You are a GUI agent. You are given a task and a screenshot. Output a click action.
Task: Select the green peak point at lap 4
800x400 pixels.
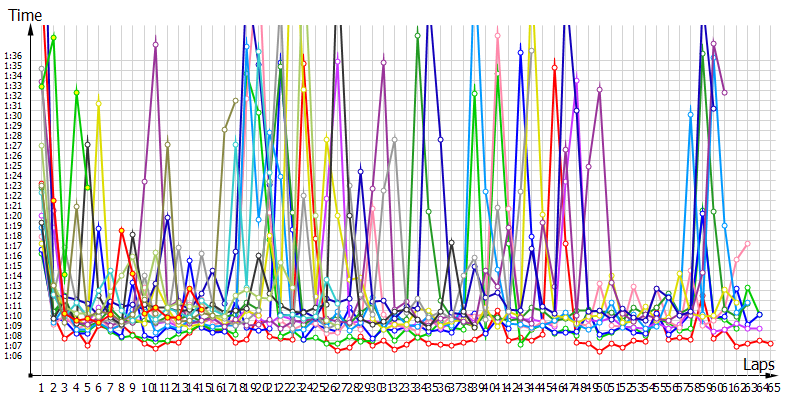tap(76, 92)
